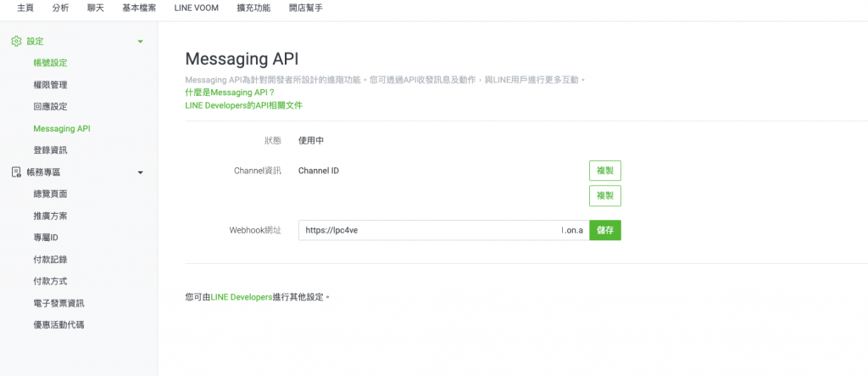Image resolution: width=868 pixels, height=376 pixels.
Task: Click the Channel ID label text
Action: point(319,171)
